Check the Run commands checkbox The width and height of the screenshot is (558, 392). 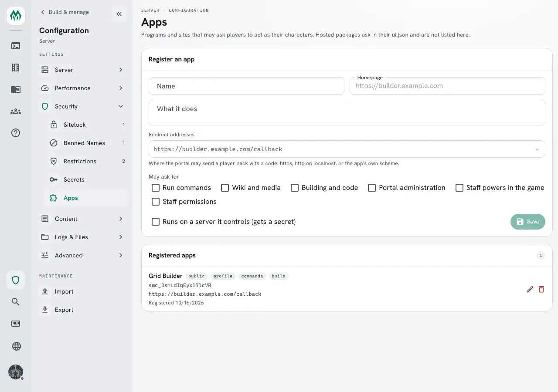click(x=156, y=188)
